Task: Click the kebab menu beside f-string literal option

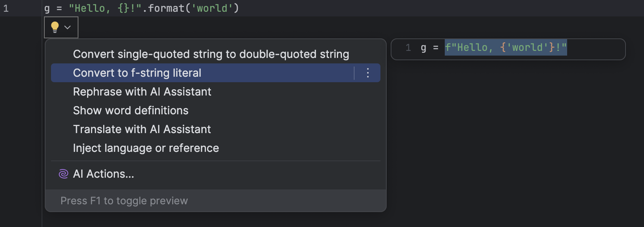Action: point(367,73)
